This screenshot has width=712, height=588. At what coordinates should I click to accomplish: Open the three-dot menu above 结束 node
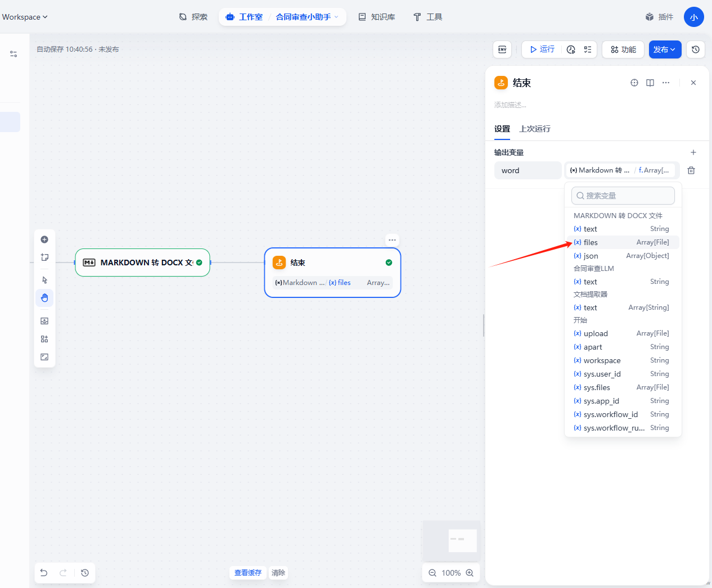coord(392,240)
